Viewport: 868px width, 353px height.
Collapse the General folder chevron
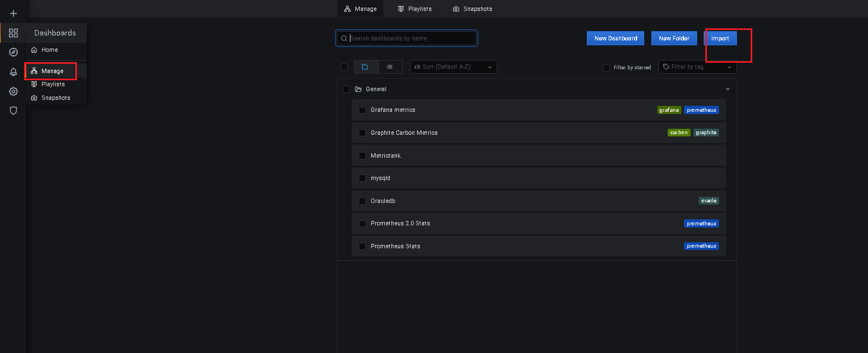coord(728,89)
